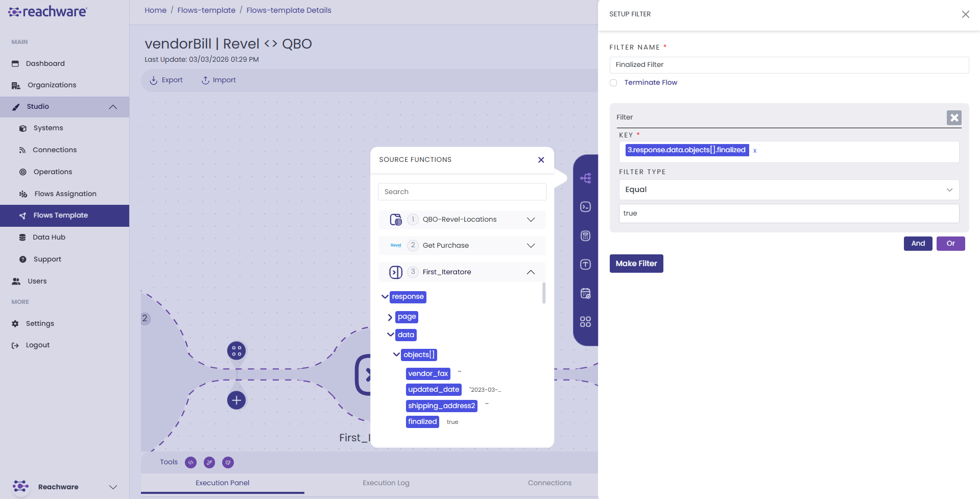Close the Setup Filter panel
Viewport: 980px width, 499px height.
pos(965,14)
